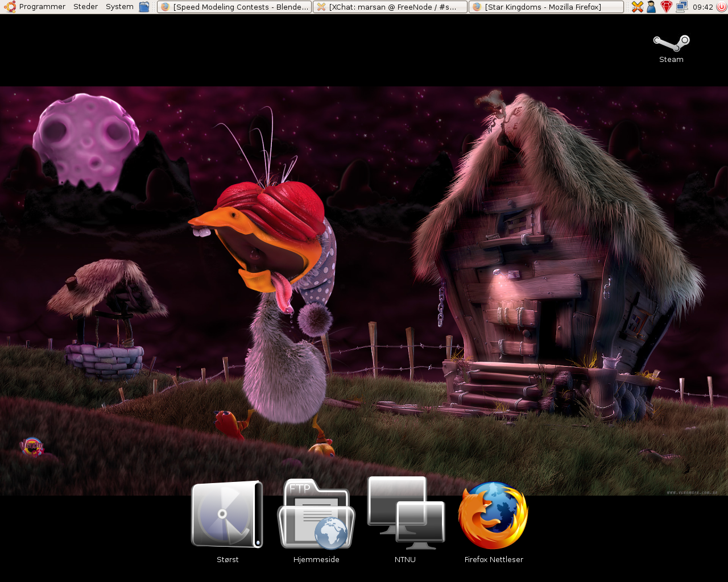Click the 09:42 clock

(703, 7)
